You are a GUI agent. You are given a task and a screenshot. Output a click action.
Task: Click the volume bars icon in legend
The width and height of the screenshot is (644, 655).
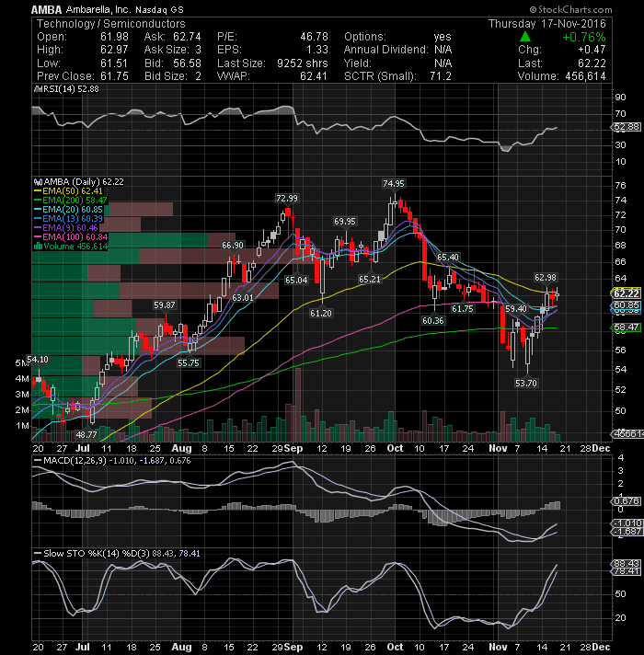pyautogui.click(x=38, y=247)
